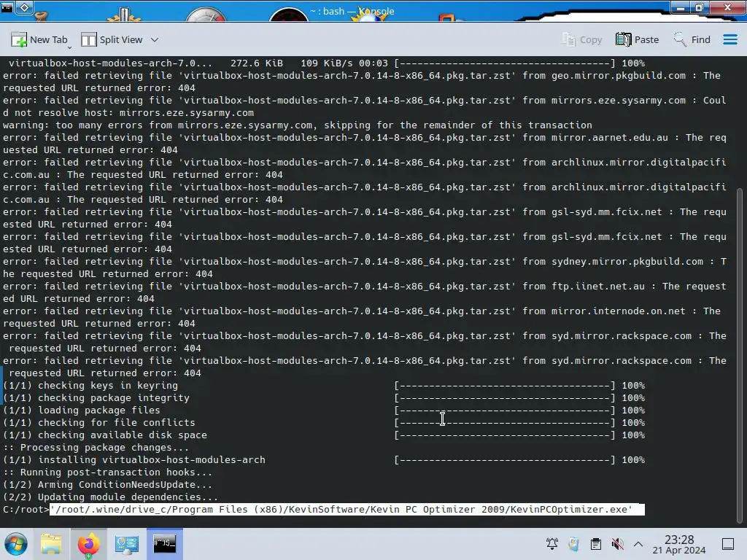Show hidden tray icons with the arrow
The image size is (747, 560).
tap(638, 544)
